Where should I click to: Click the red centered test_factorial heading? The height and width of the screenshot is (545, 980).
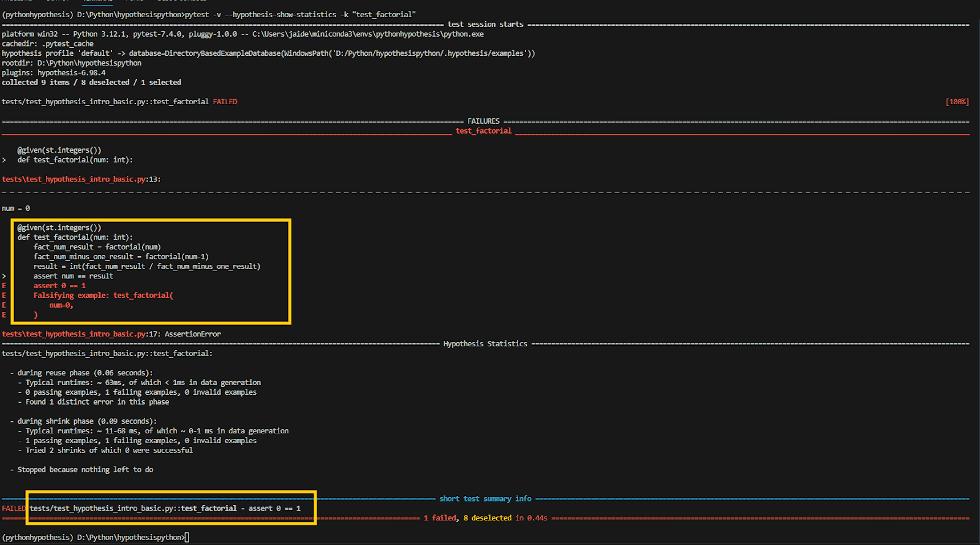[x=483, y=131]
